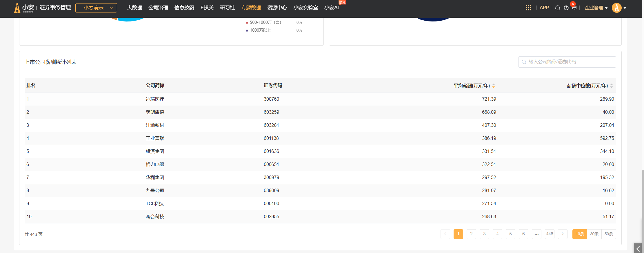The width and height of the screenshot is (644, 253).
Task: Open the help question mark icon
Action: (x=566, y=8)
